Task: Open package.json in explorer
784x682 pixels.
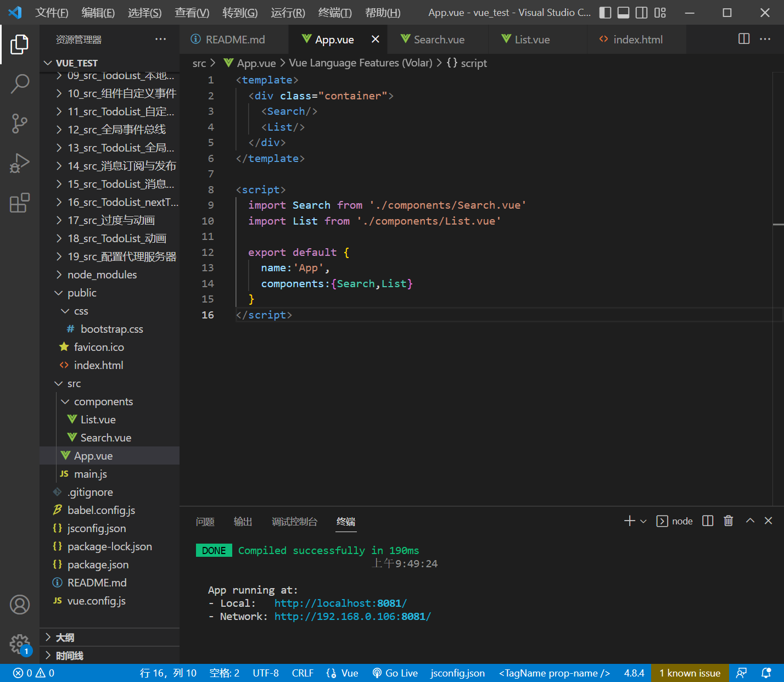Action: (x=110, y=564)
